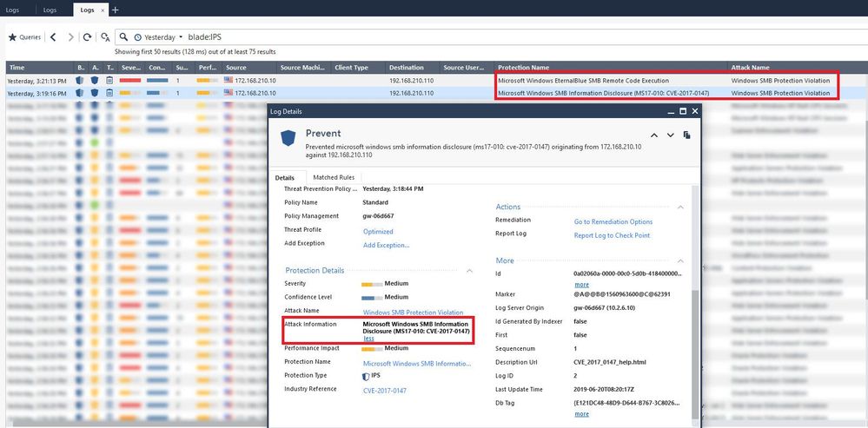Go forward with the right arrow
This screenshot has height=428, width=868.
click(70, 37)
